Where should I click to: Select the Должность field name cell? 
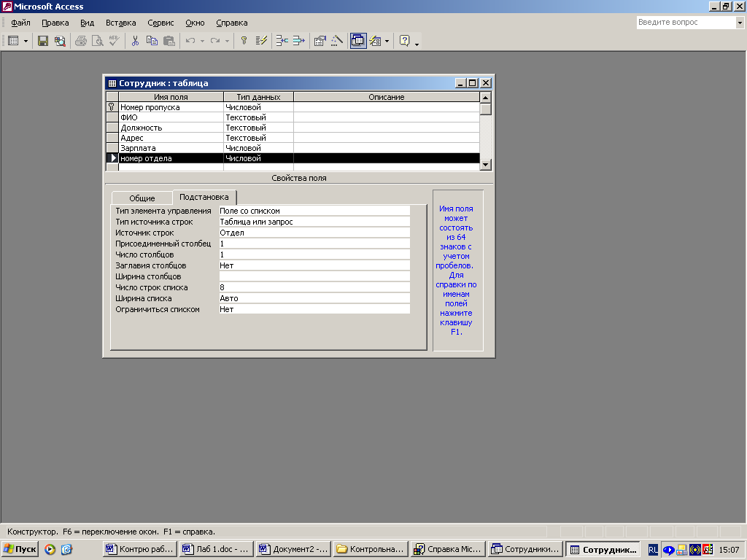(171, 128)
